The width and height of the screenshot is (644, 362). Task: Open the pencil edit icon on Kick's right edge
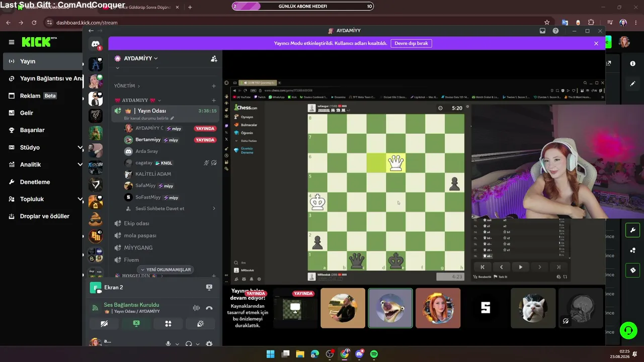pos(633,83)
